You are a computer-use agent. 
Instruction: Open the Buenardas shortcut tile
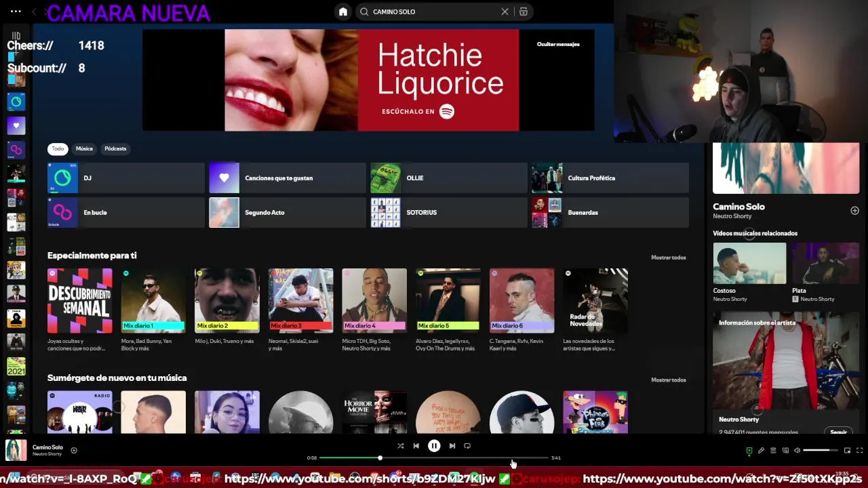[610, 212]
